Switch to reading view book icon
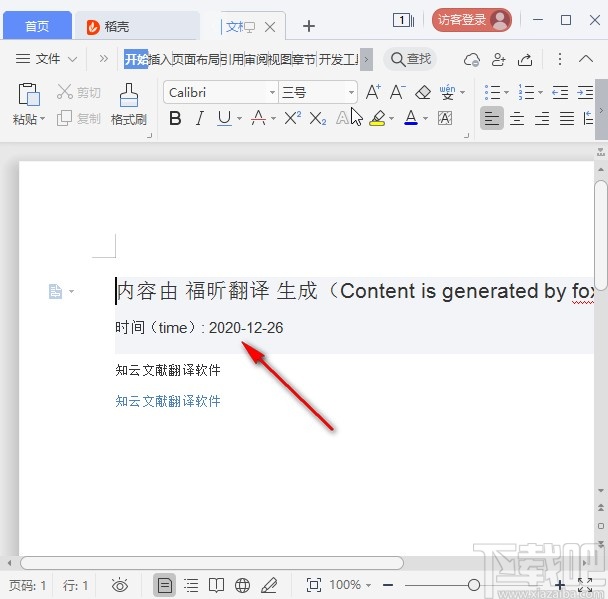 pyautogui.click(x=216, y=585)
